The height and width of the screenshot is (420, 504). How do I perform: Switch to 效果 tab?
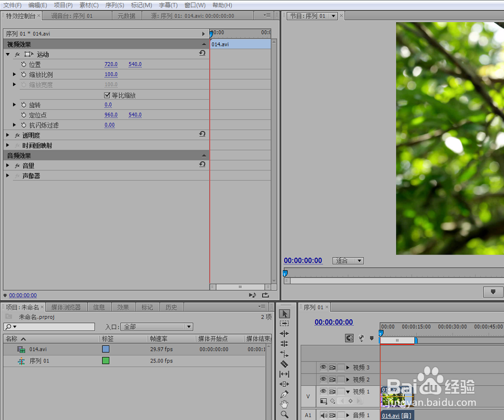click(123, 307)
